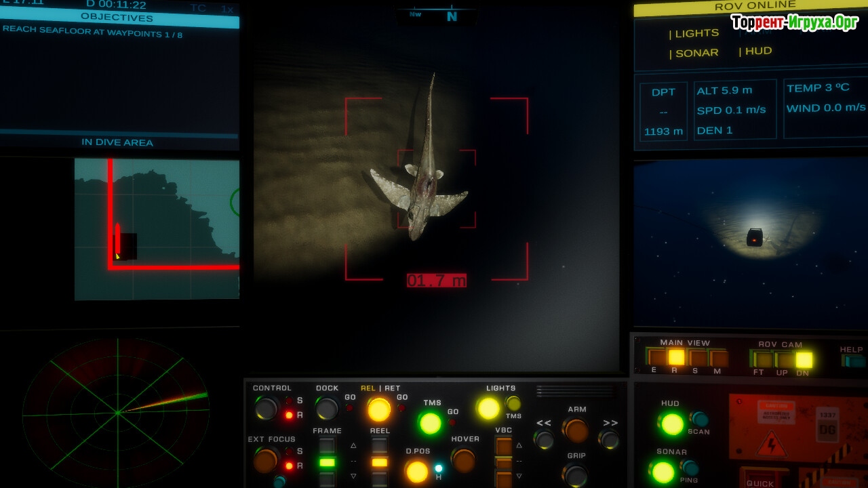Toggle the green HUD switch

click(x=672, y=424)
